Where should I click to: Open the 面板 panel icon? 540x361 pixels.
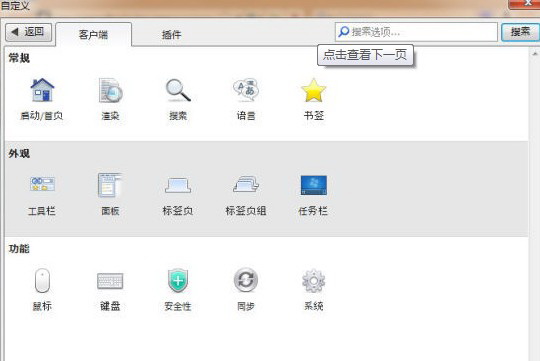tap(110, 185)
